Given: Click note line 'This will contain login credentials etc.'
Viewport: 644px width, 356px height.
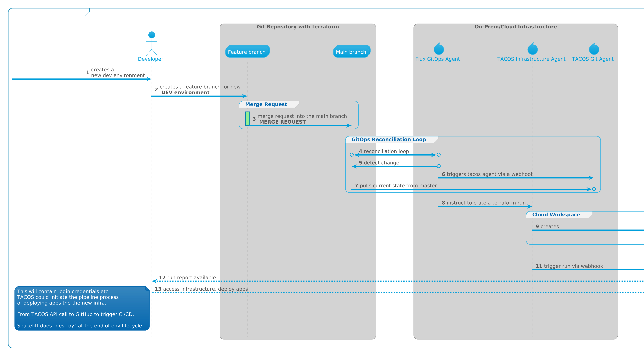Looking at the screenshot, I should pyautogui.click(x=63, y=292).
